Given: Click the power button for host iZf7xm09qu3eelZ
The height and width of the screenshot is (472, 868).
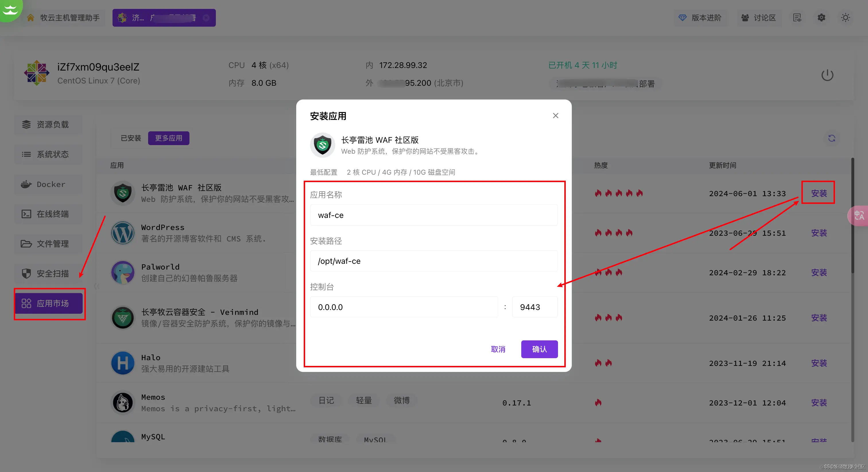Looking at the screenshot, I should pos(827,75).
